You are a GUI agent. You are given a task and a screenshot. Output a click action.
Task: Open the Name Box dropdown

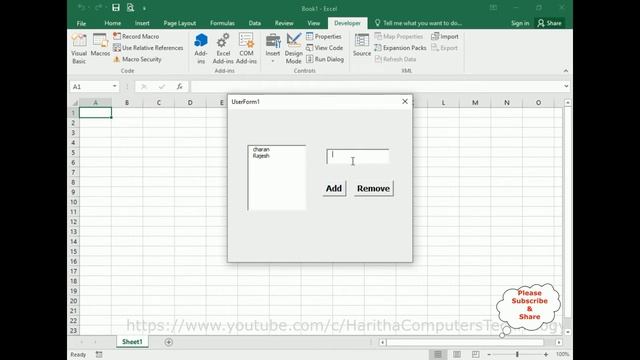tap(115, 86)
